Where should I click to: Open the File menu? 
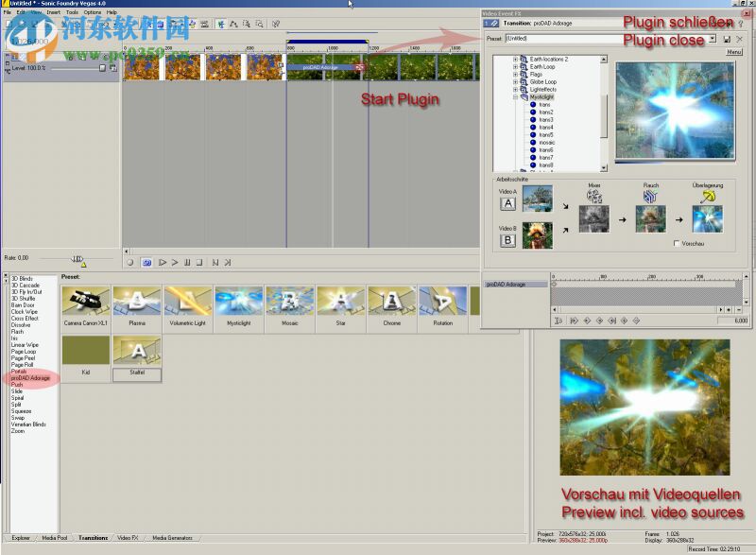8,12
